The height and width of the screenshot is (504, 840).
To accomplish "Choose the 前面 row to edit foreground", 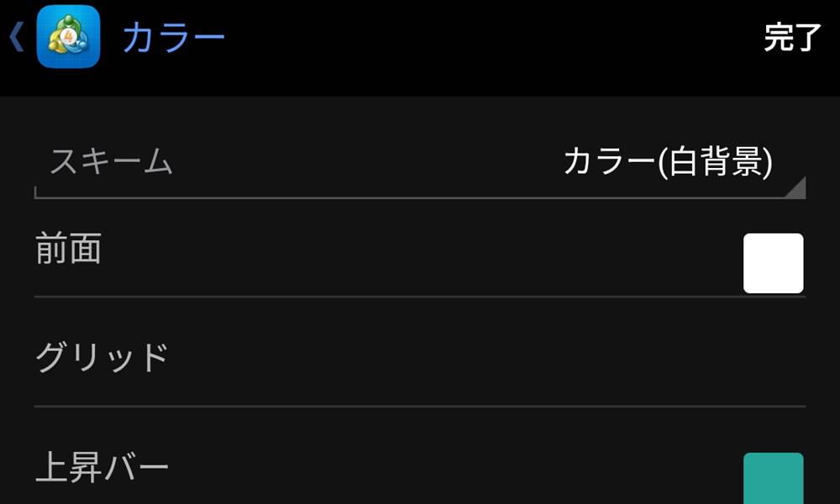I will 336,252.
